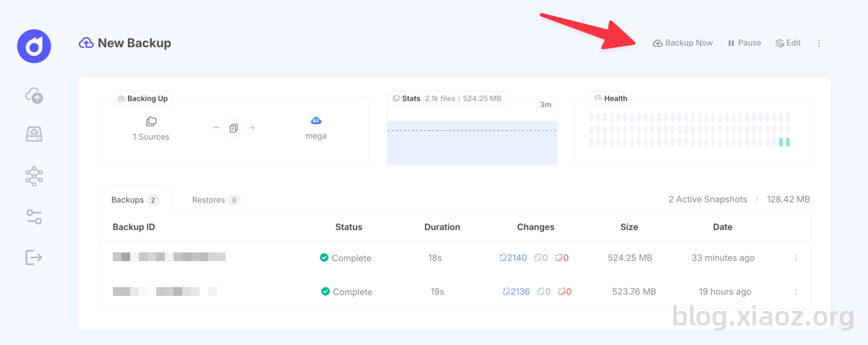Click the 33 minutes ago date
This screenshot has width=868, height=345.
pyautogui.click(x=723, y=258)
